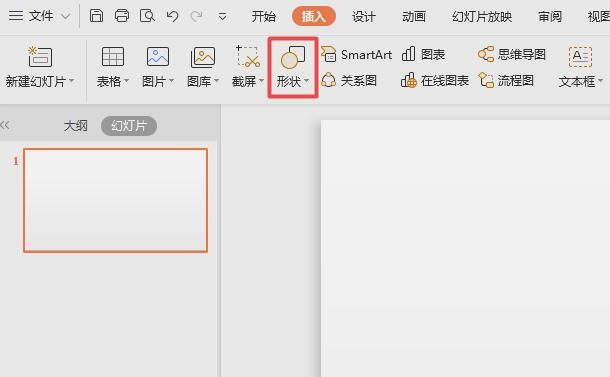The image size is (610, 377).
Task: Insert SmartArt graphic
Action: 356,54
